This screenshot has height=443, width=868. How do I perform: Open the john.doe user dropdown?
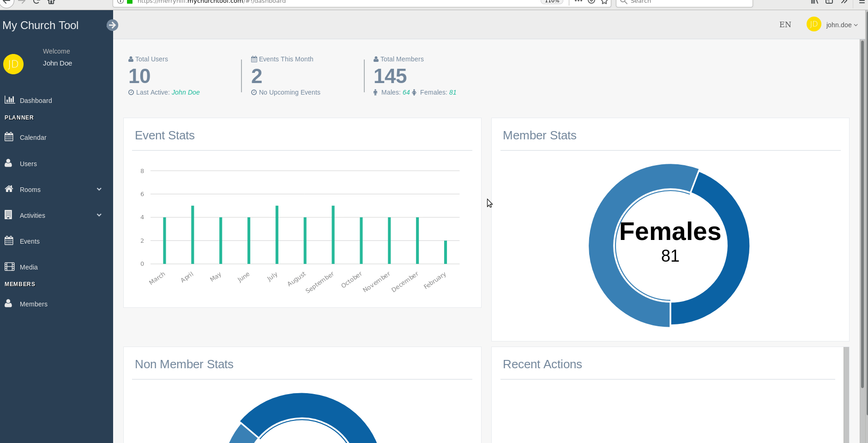tap(842, 25)
